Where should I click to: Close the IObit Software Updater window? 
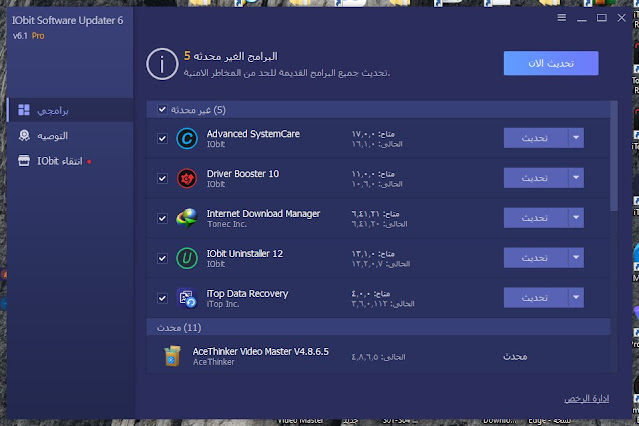(x=621, y=18)
